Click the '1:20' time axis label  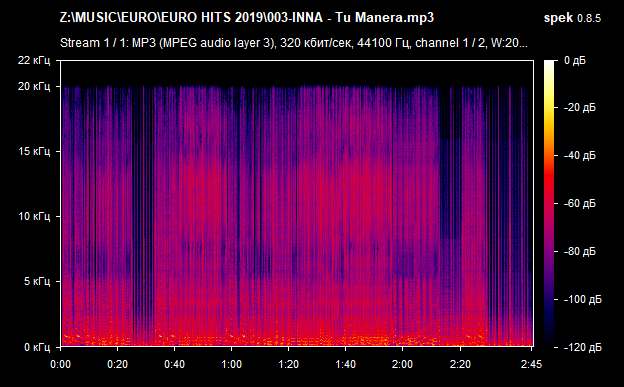point(288,364)
